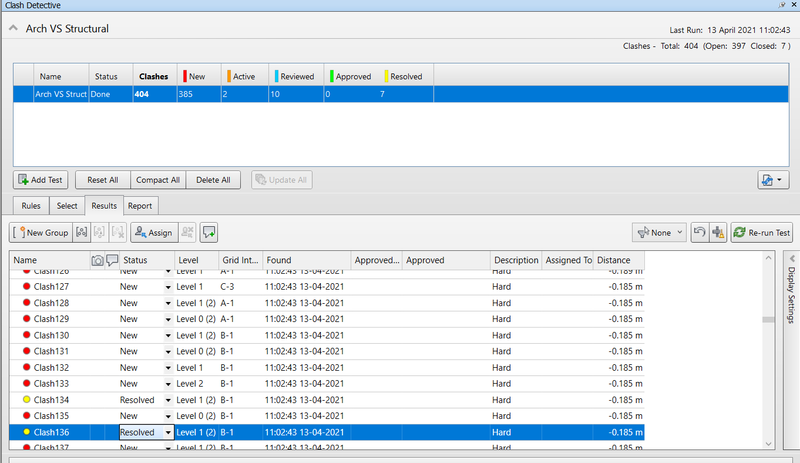Click the Add Test button
Screen dimensions: 800x463
40,180
